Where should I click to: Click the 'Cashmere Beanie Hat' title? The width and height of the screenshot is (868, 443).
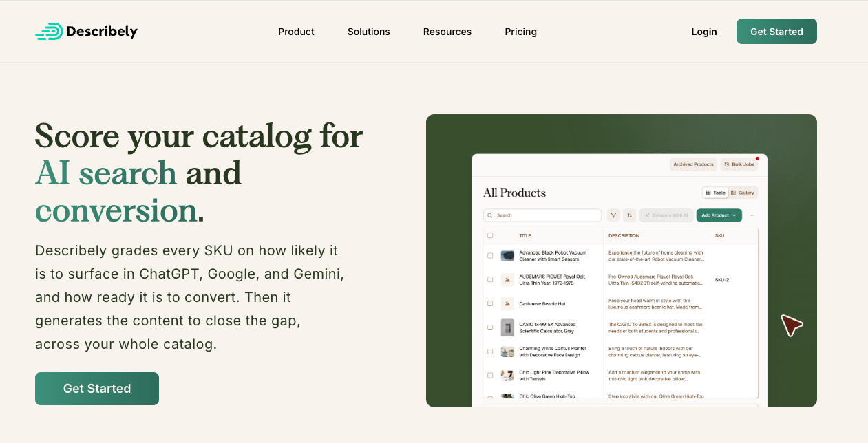[542, 303]
